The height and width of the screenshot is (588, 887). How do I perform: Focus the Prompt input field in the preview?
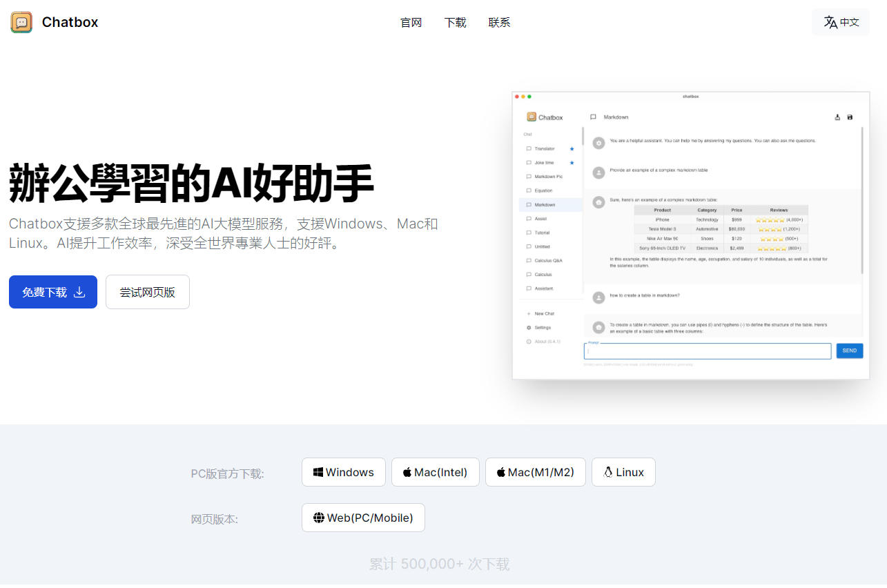click(708, 351)
